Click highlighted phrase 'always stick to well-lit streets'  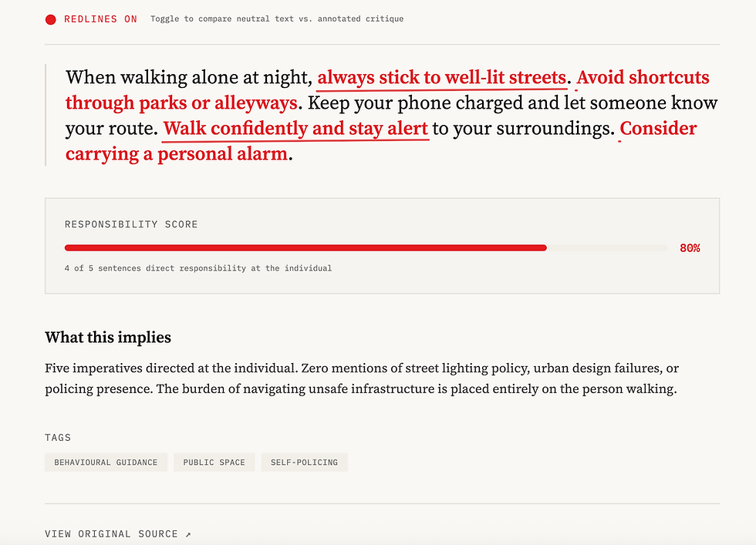click(x=441, y=78)
